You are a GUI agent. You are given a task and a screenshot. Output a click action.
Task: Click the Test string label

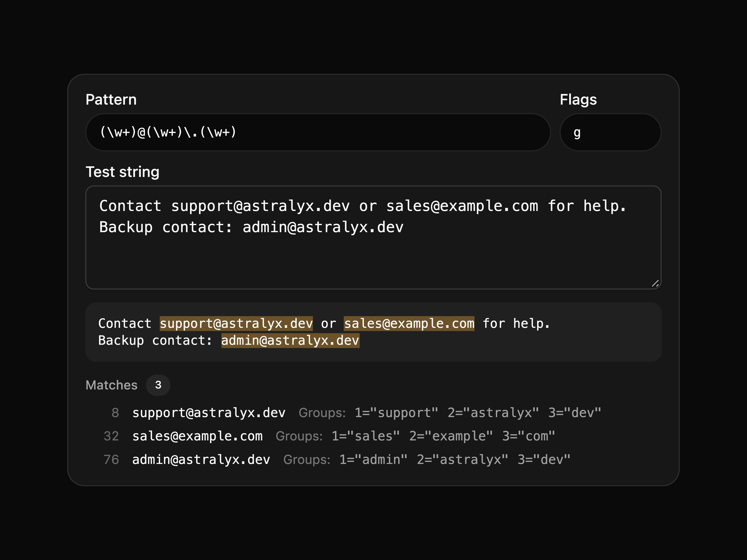(122, 172)
